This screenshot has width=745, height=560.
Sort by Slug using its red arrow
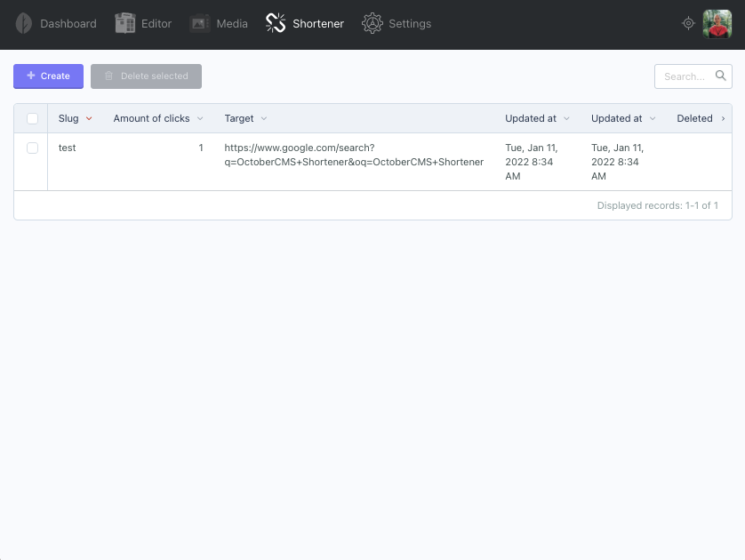pos(89,119)
